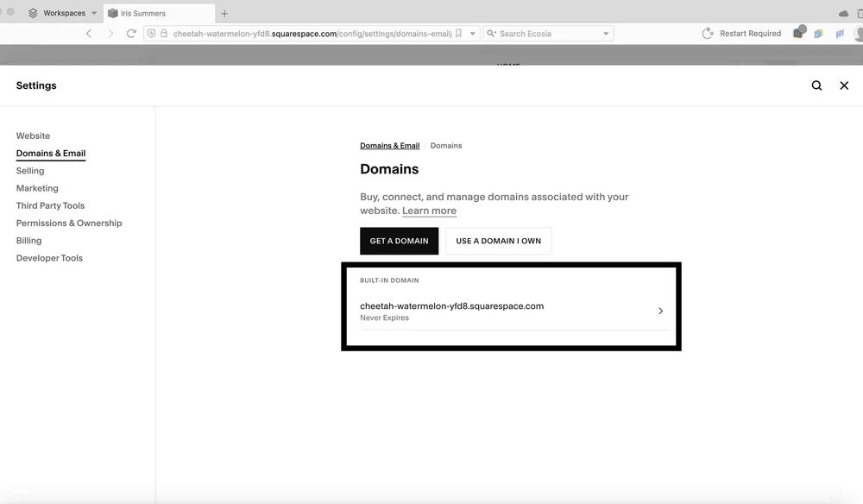The width and height of the screenshot is (863, 504).
Task: Click the Iris Summers tab cube icon
Action: click(x=113, y=13)
